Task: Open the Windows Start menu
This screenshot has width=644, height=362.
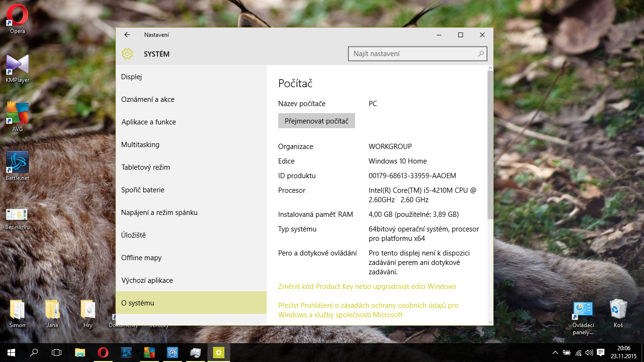Action: click(11, 352)
